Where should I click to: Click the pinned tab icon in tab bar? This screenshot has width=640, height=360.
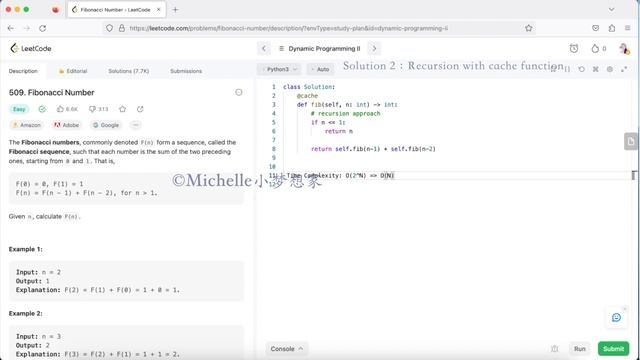click(x=56, y=9)
